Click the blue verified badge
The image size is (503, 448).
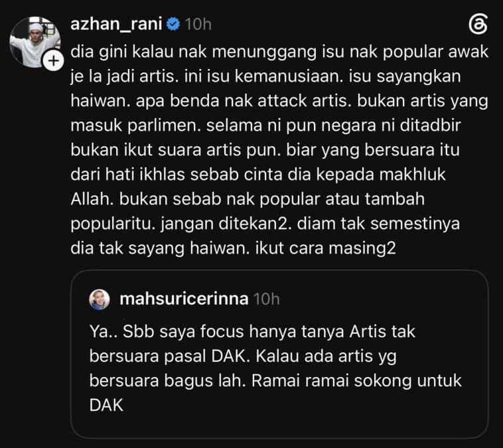pos(173,25)
